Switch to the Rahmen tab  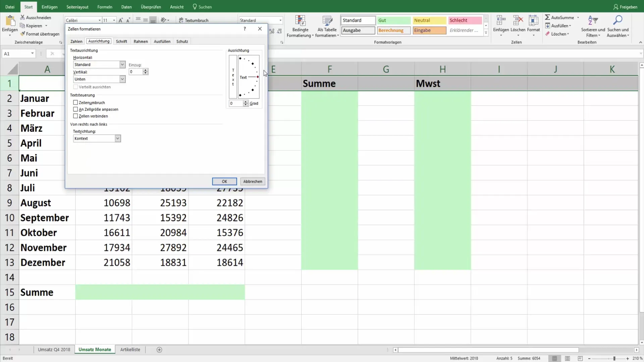coord(141,41)
